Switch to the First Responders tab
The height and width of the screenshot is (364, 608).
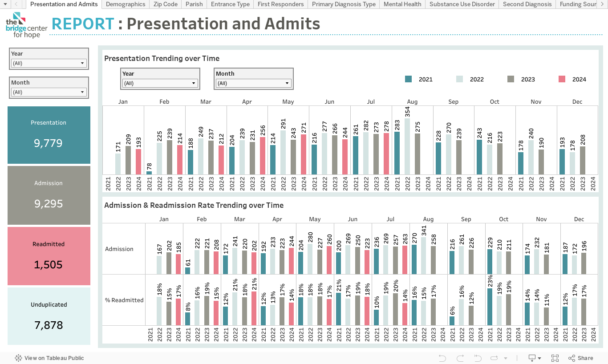pos(280,4)
